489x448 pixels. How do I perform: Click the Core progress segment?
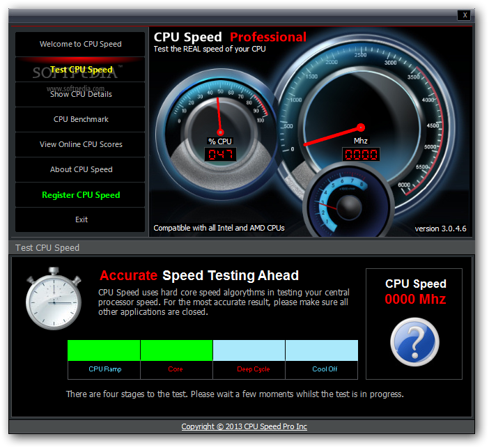point(176,350)
